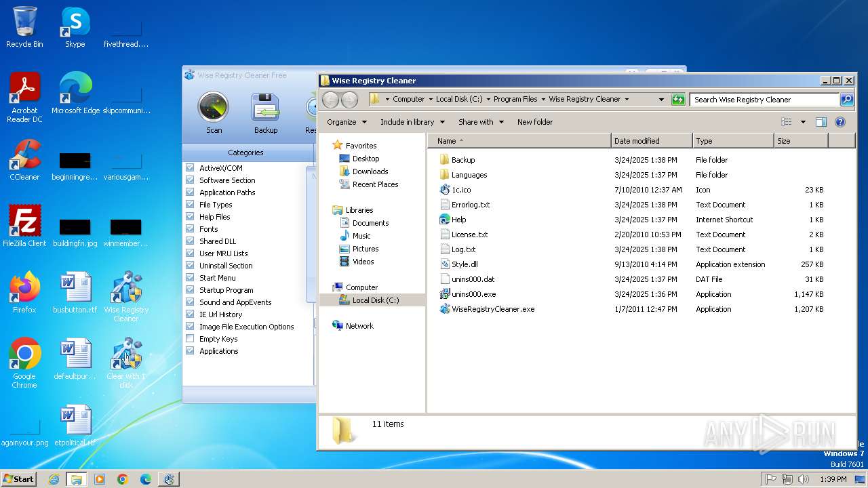Click the clock in the taskbar
This screenshot has height=488, width=868.
point(833,479)
